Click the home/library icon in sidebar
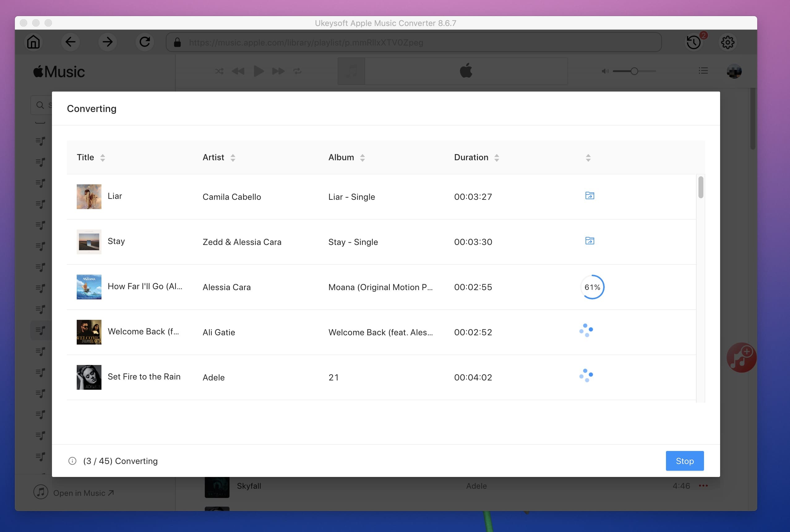 click(x=33, y=42)
